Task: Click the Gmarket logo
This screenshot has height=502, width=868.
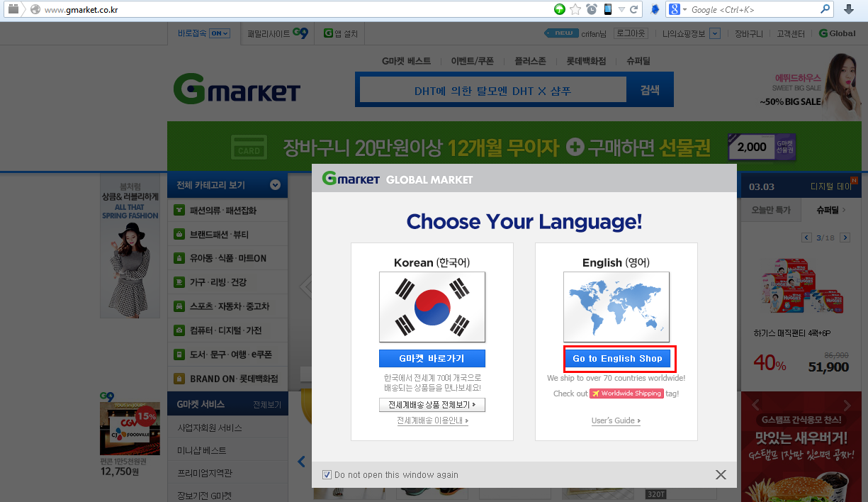Action: click(x=237, y=89)
